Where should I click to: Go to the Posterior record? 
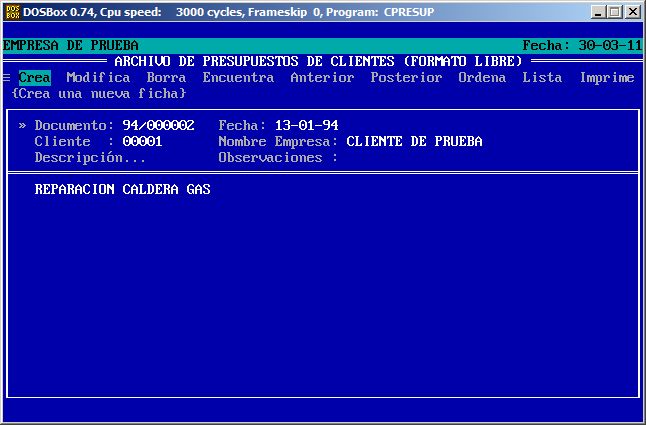pos(406,78)
